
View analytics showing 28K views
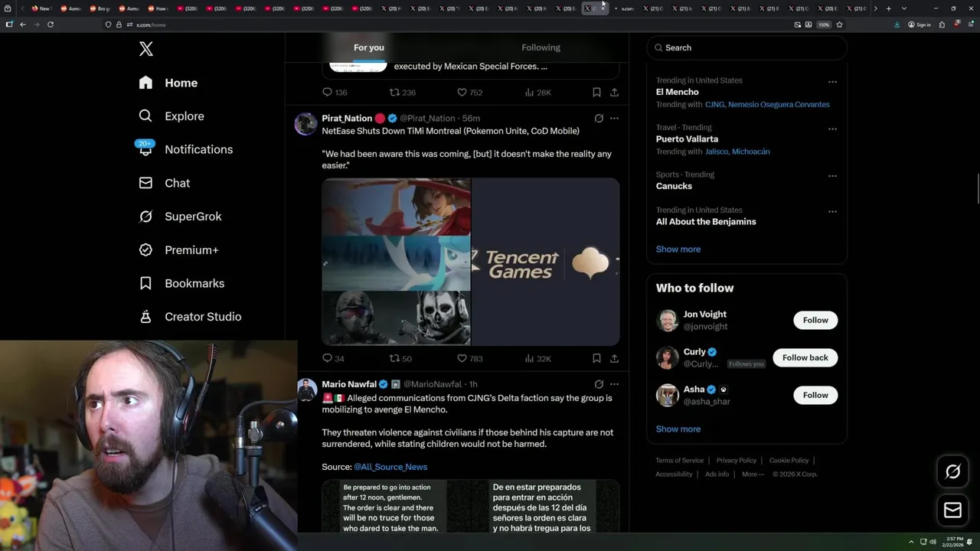(x=537, y=93)
